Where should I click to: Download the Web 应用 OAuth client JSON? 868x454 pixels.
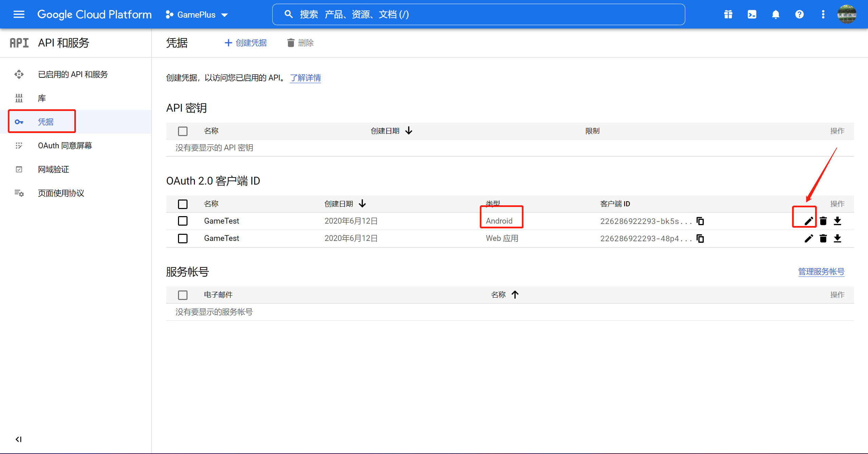coord(837,238)
